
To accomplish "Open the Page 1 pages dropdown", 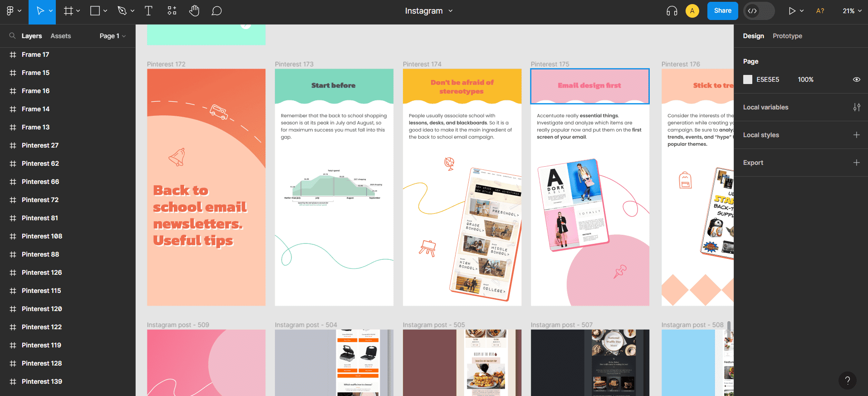I will click(113, 36).
